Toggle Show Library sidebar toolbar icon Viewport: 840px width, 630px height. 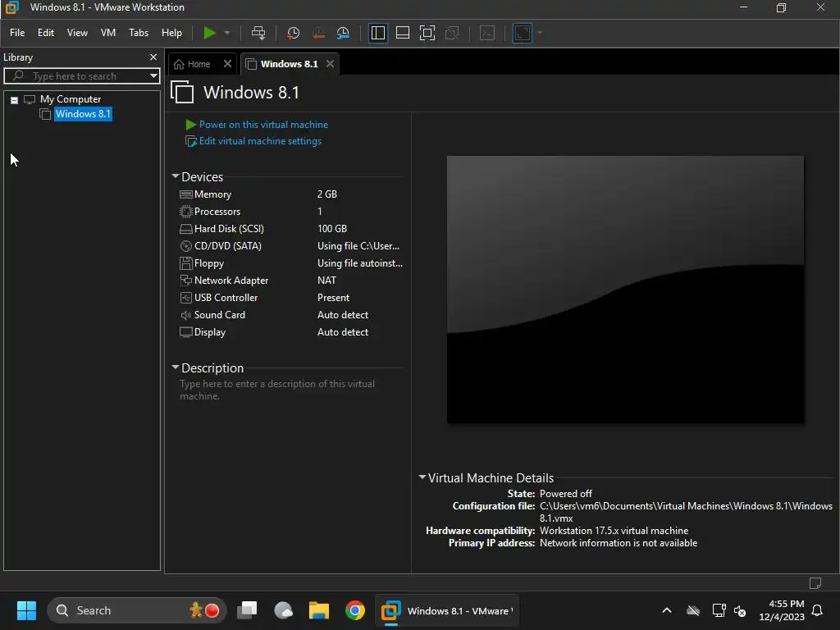click(377, 33)
